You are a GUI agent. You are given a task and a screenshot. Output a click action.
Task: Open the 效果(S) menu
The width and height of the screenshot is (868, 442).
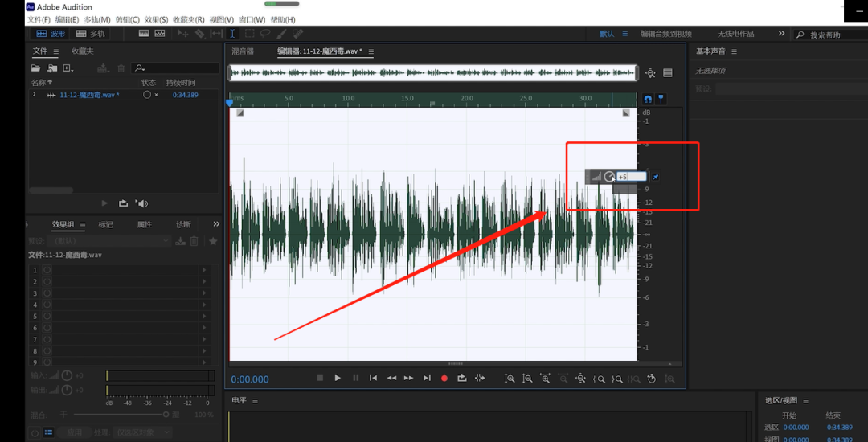[x=156, y=19]
